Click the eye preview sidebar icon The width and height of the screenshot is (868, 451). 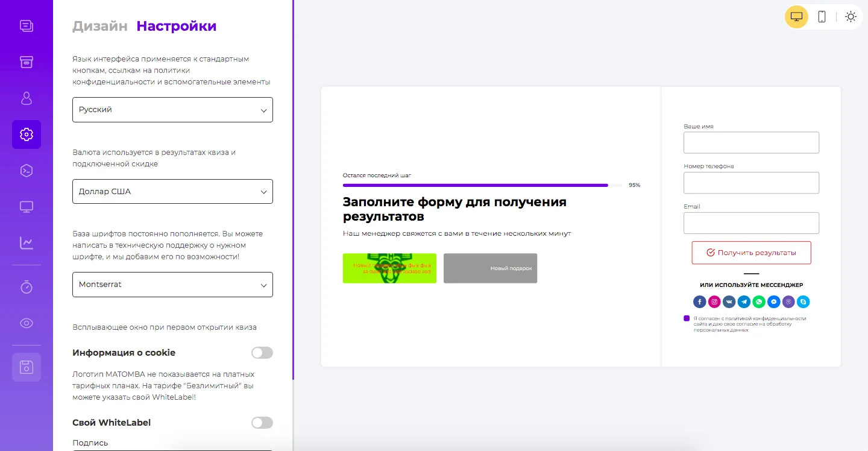point(27,323)
